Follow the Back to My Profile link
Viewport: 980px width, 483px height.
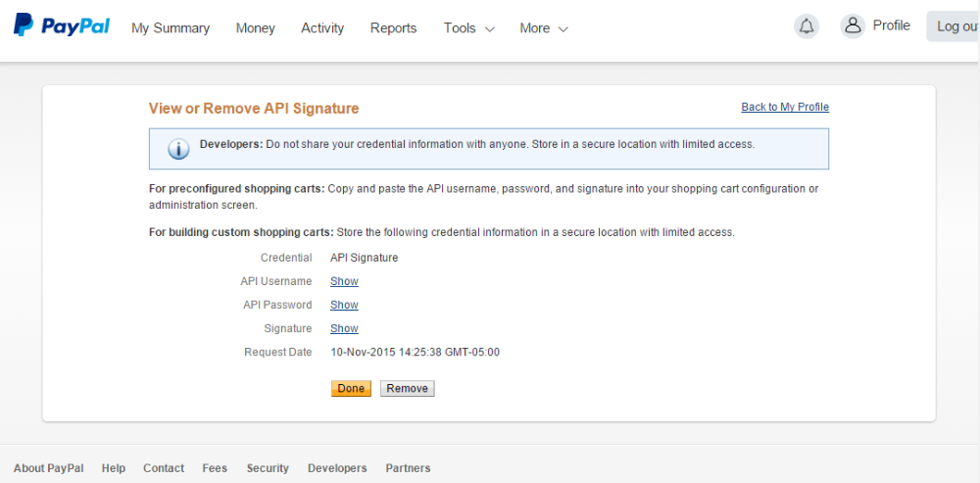point(785,107)
